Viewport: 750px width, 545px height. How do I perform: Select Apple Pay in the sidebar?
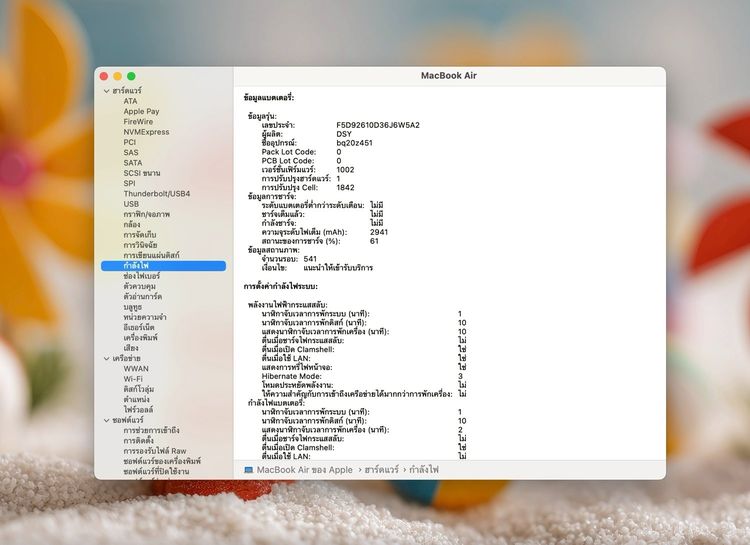[x=141, y=111]
